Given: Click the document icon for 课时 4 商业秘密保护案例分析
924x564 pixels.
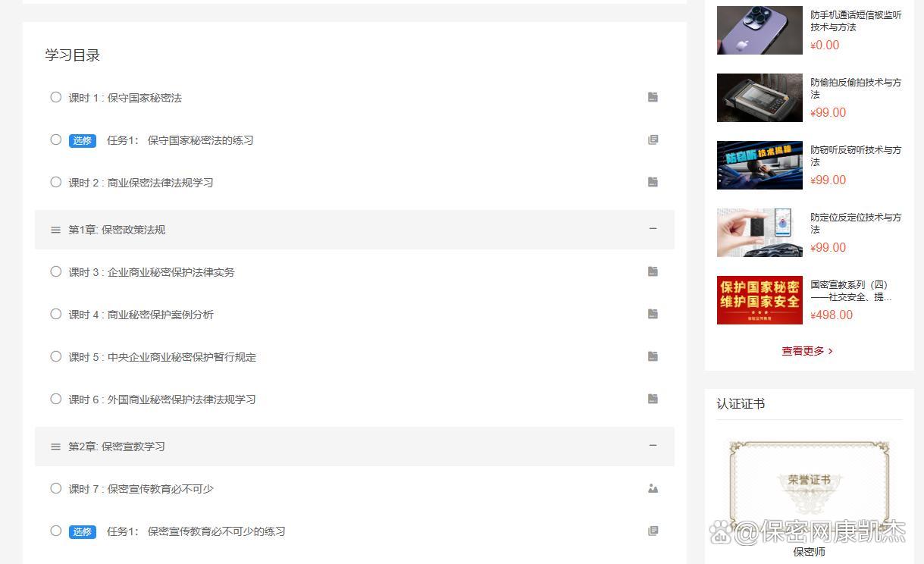Looking at the screenshot, I should (653, 314).
